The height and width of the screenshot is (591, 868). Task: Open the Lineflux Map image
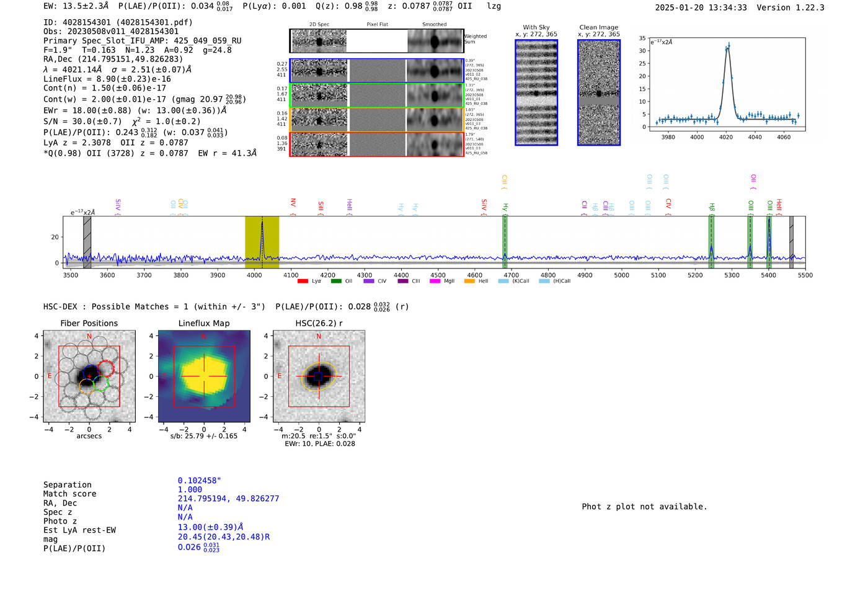(x=204, y=376)
